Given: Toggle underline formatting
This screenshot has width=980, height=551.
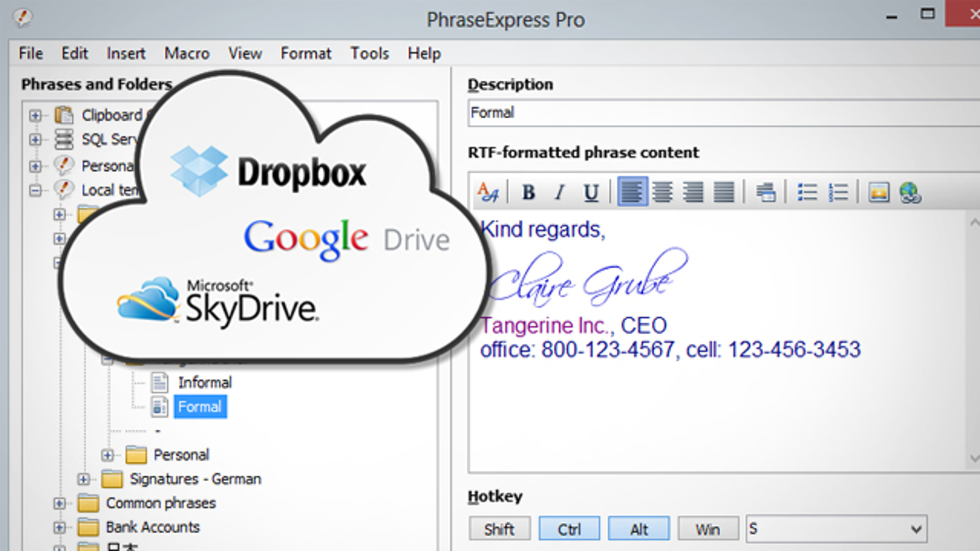Looking at the screenshot, I should tap(590, 192).
